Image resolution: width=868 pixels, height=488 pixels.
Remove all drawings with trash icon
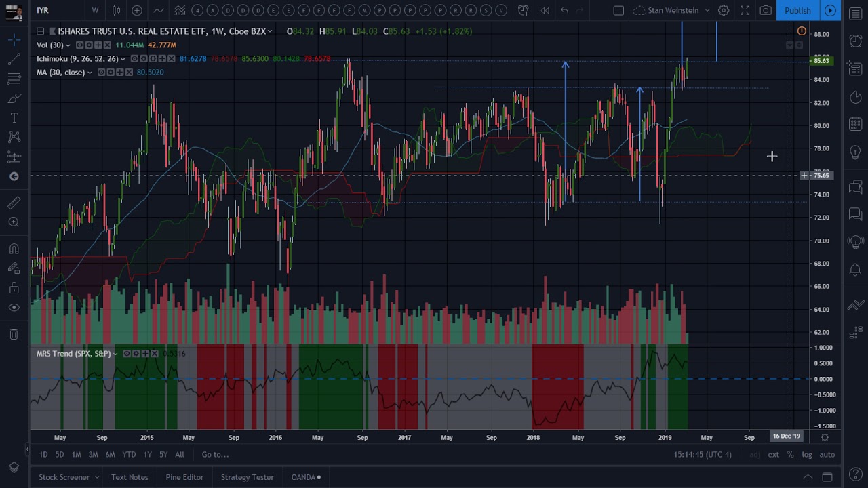pos(14,334)
